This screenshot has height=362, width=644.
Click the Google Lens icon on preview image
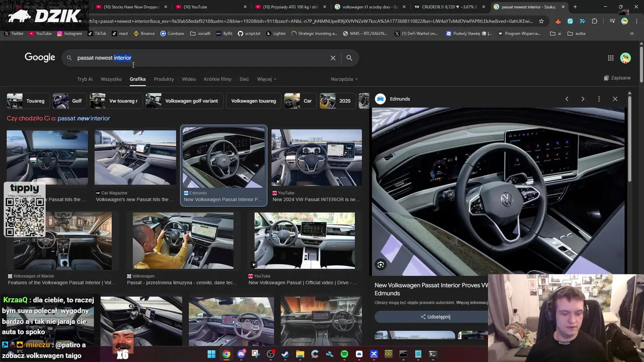[381, 264]
